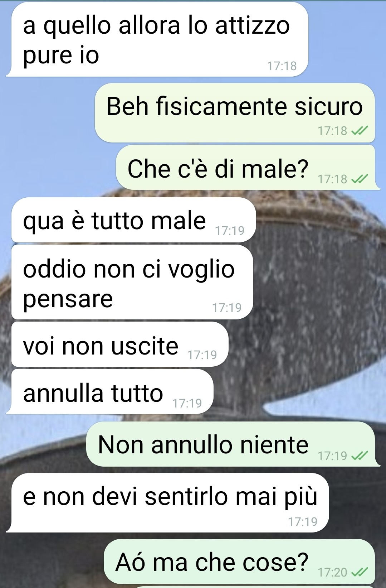Select the 'Beh fisicamente sicuro' message bubble
Screen dimensions: 386x588
(235, 113)
